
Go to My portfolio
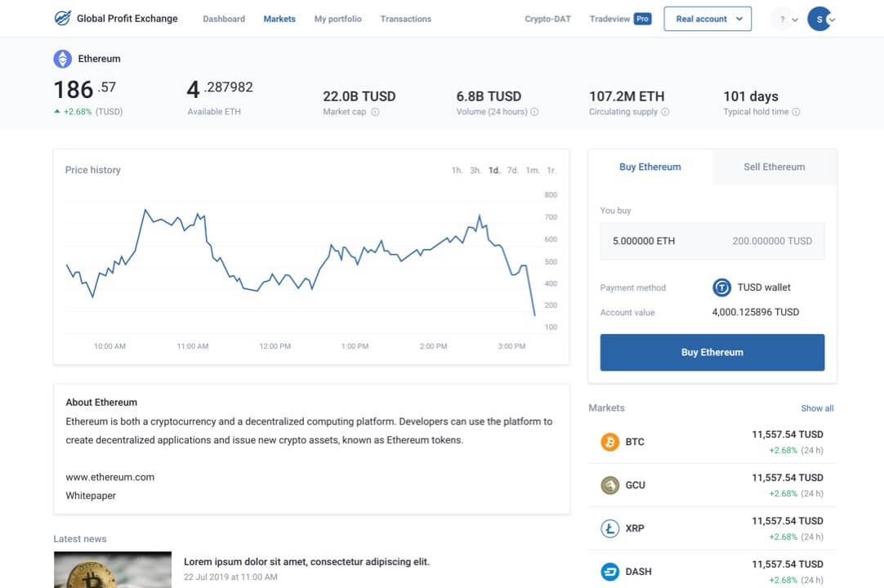[337, 19]
